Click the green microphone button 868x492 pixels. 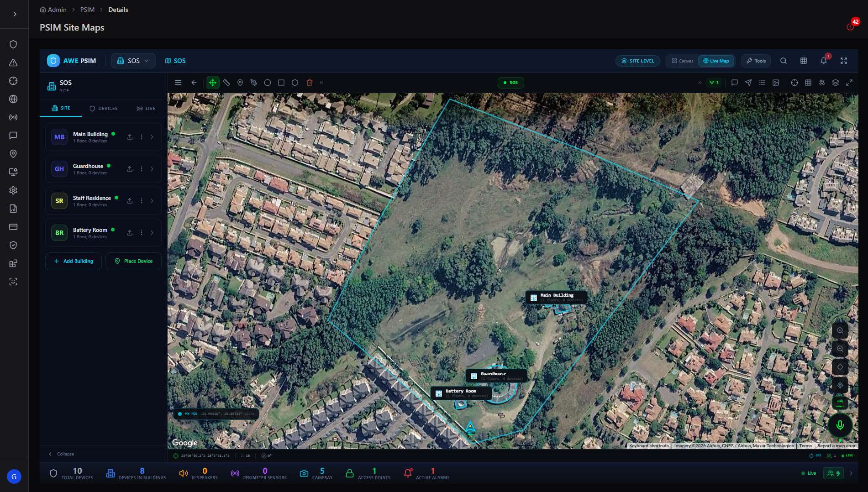840,425
